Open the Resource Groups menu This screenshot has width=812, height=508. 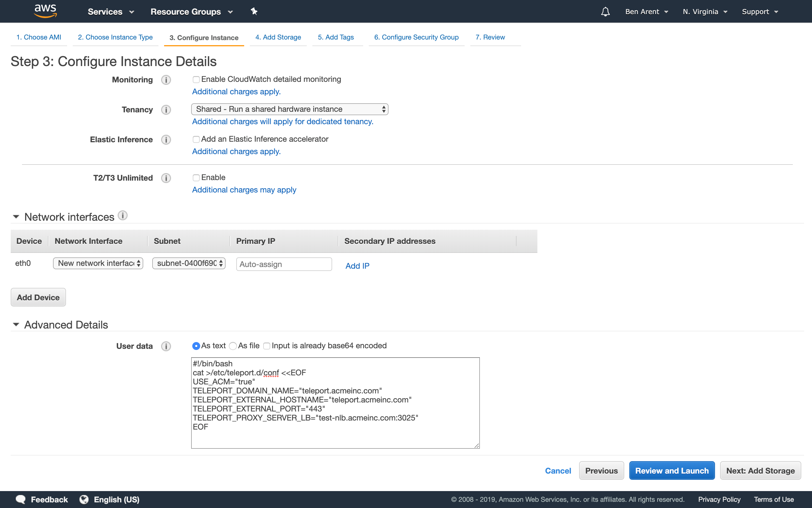(192, 12)
